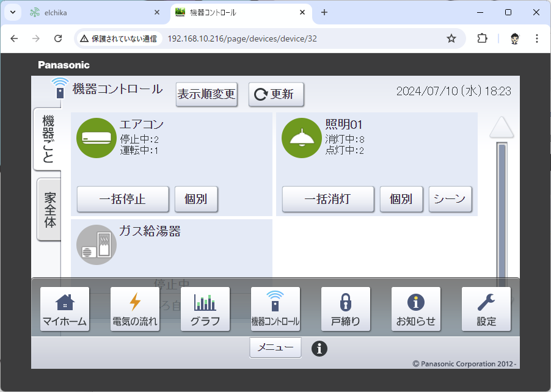Open the お知らせ notifications page
The width and height of the screenshot is (551, 392).
416,309
